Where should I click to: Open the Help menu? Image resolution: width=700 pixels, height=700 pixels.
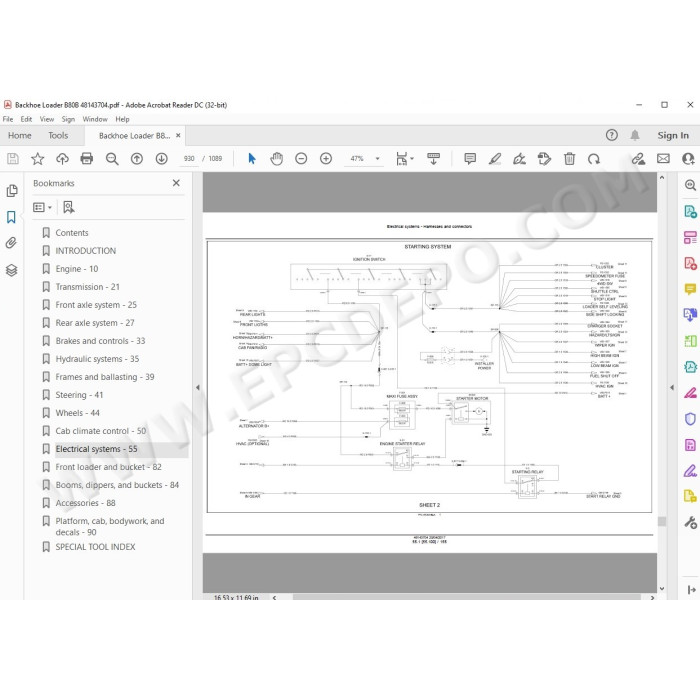[122, 119]
